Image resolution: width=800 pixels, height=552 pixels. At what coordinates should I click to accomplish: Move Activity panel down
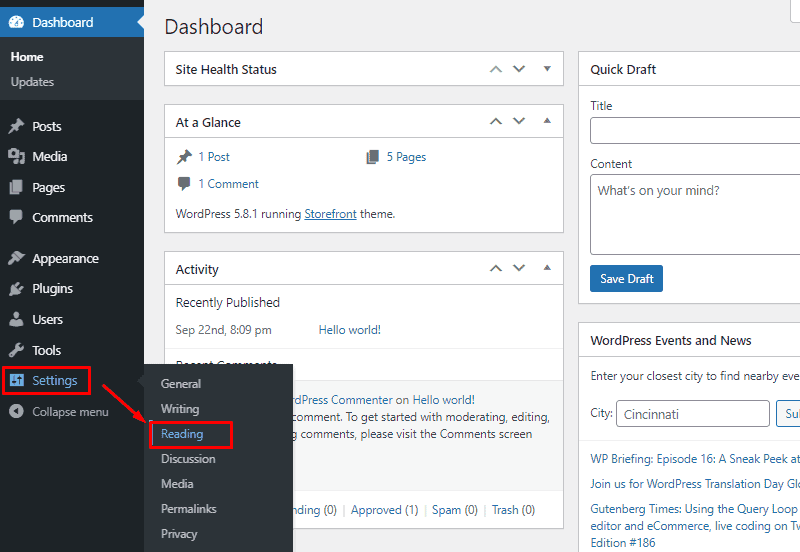click(x=519, y=268)
